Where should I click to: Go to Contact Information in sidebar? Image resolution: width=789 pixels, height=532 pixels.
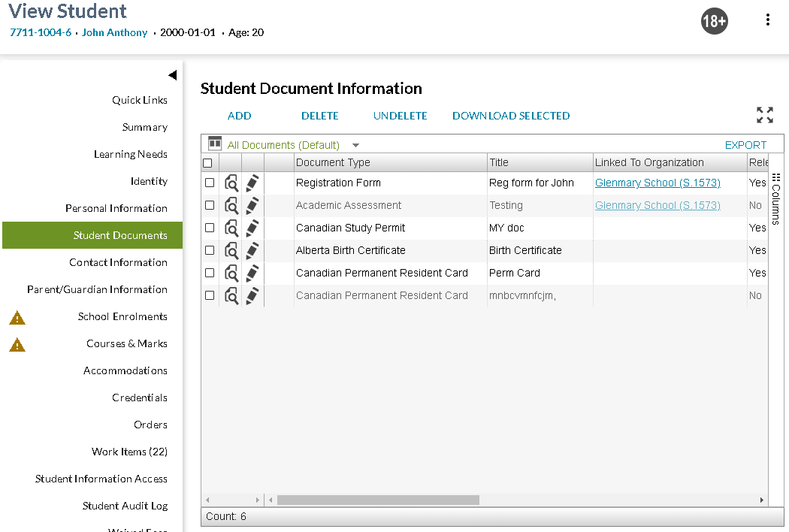coord(118,262)
